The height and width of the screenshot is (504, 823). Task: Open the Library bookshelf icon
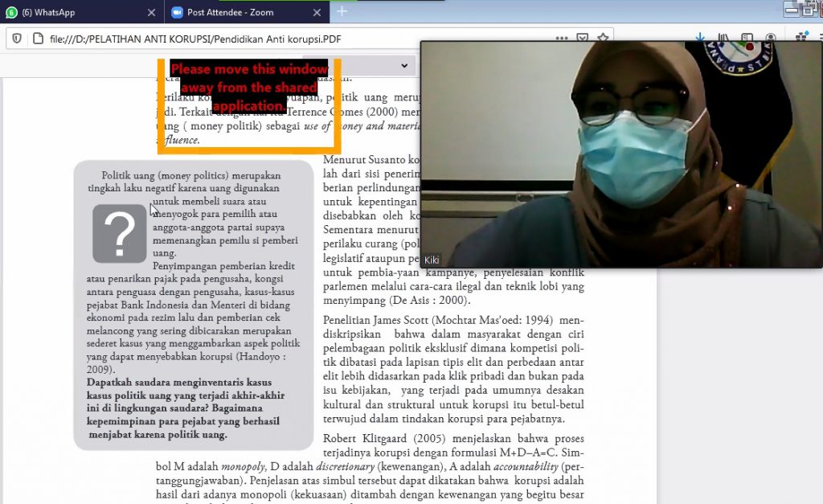point(723,37)
